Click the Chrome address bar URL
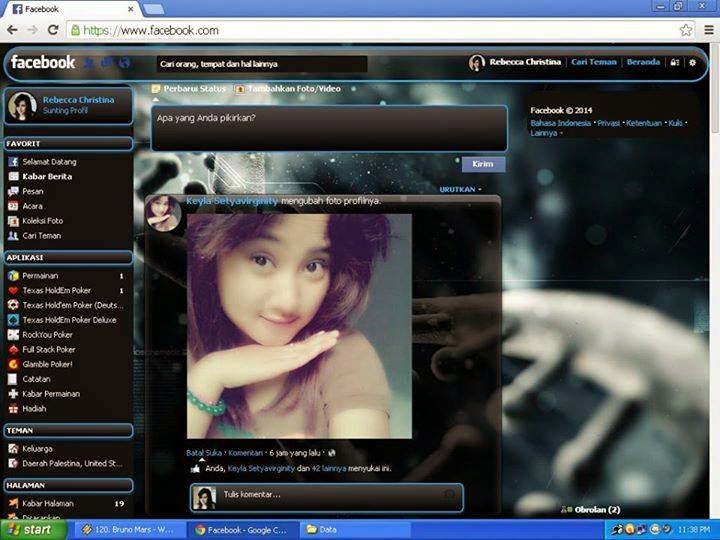This screenshot has width=720, height=540. point(151,30)
